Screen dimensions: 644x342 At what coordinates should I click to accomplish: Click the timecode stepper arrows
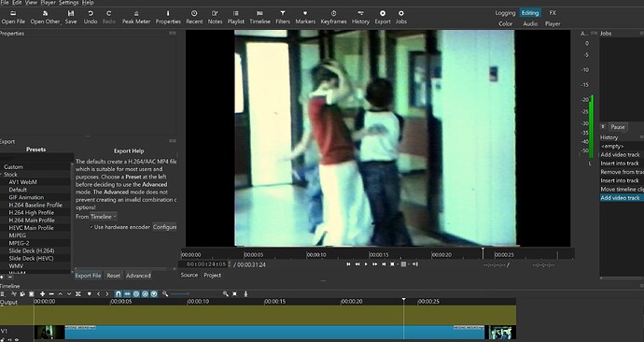[x=230, y=264]
